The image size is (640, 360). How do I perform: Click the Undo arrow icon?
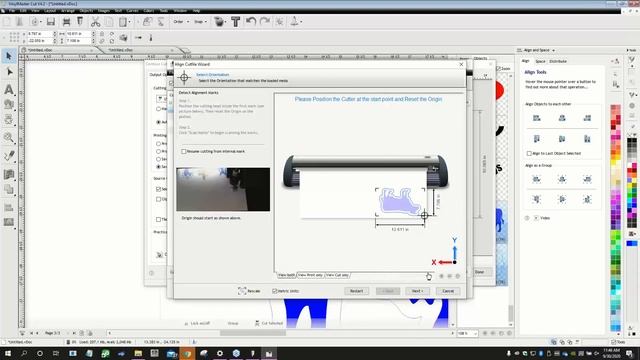pos(251,21)
